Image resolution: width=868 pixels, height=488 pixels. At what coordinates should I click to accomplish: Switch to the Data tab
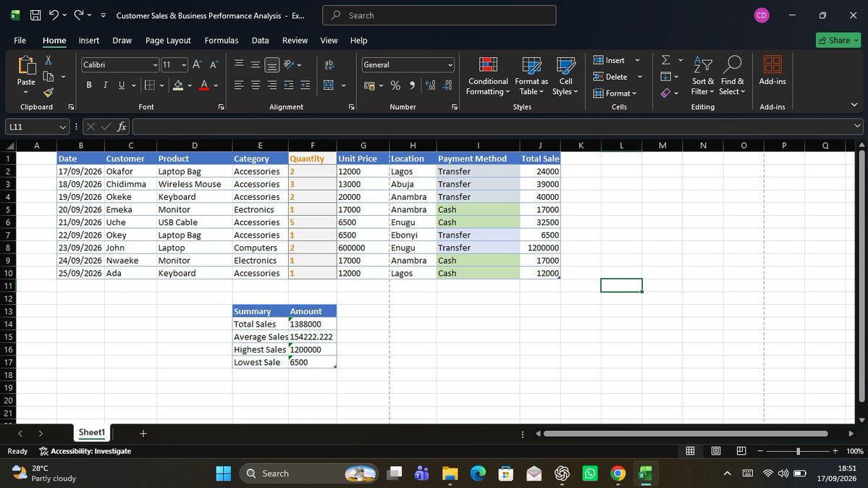(x=260, y=41)
